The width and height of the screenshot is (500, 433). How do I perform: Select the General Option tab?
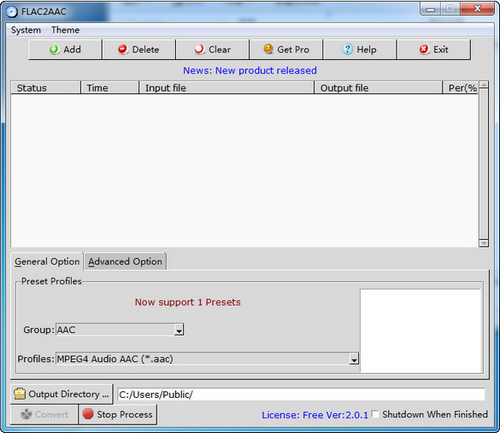click(x=47, y=262)
